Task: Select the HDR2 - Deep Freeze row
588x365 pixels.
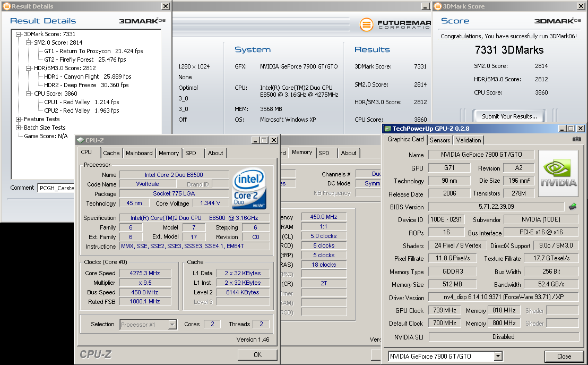Action: [87, 85]
